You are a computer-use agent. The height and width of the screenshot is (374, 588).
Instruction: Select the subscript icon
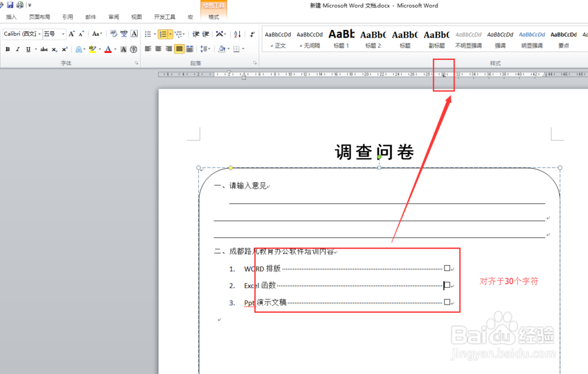click(54, 49)
